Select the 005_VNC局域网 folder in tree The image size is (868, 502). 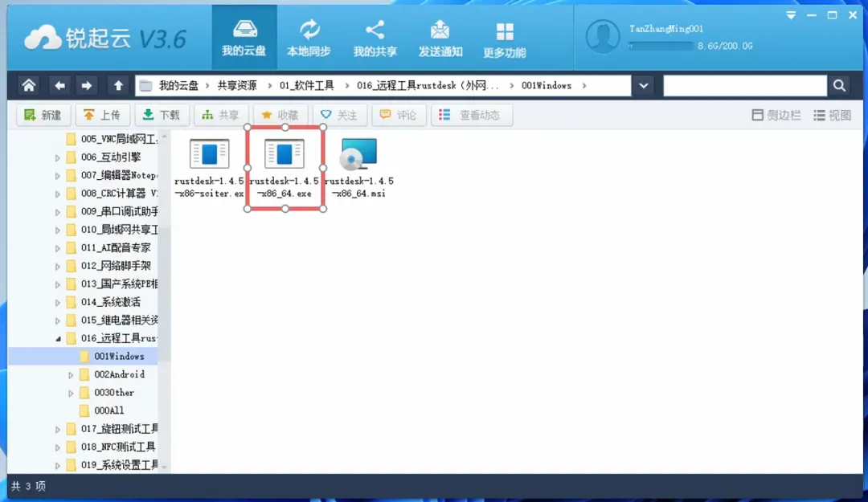(111, 139)
